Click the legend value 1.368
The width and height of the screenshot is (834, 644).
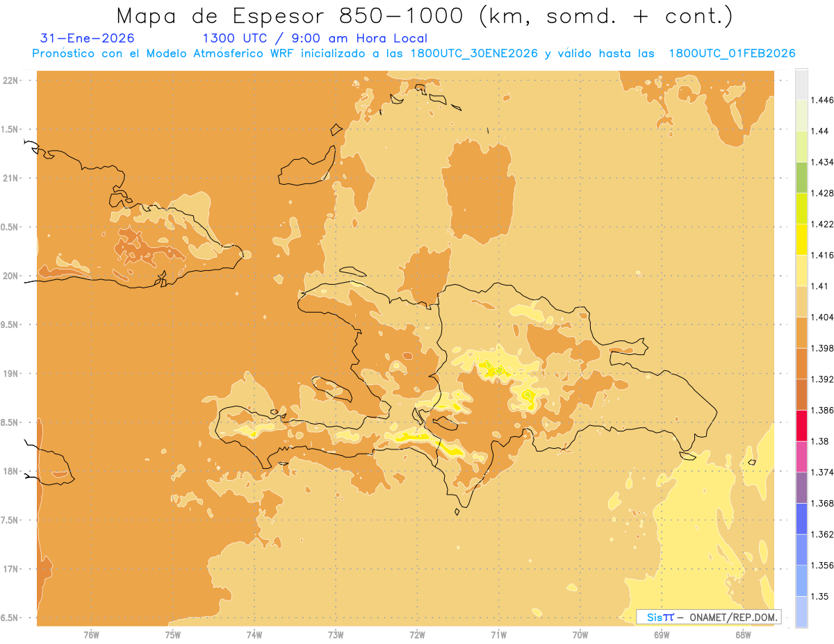point(823,503)
